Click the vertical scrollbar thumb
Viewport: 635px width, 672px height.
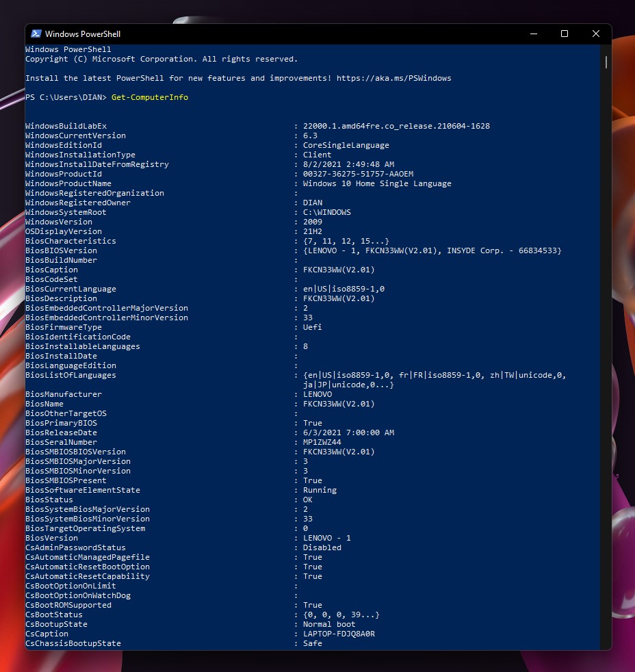pos(606,62)
